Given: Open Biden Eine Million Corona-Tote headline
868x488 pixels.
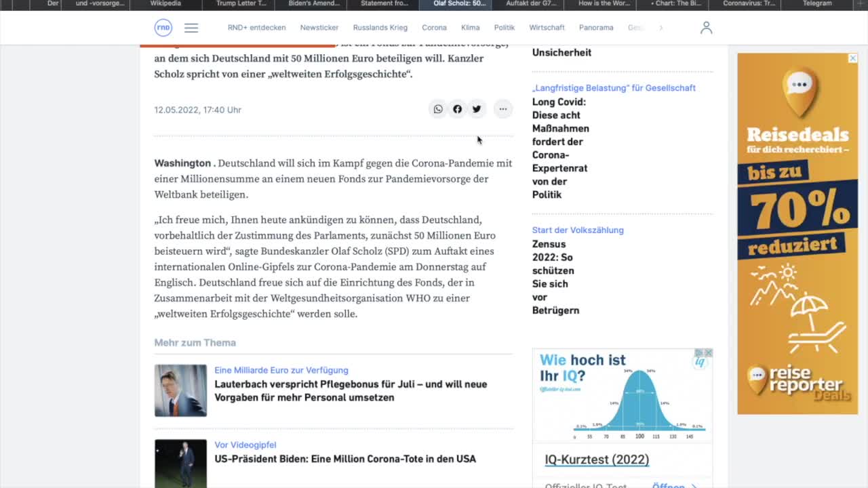Looking at the screenshot, I should 345,459.
